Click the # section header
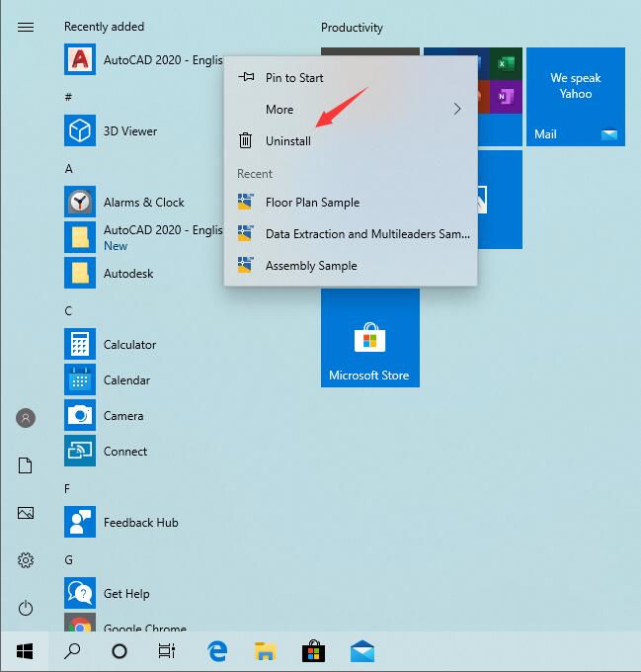Viewport: 641px width, 672px height. tap(68, 97)
